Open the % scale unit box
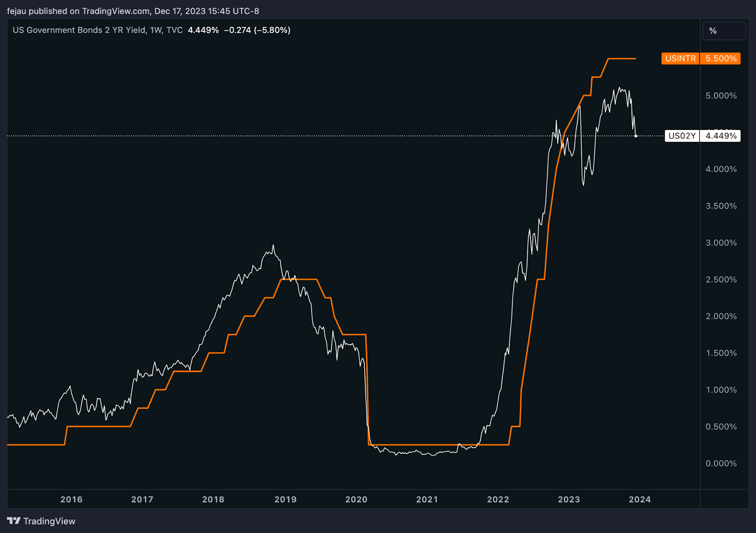This screenshot has width=756, height=533. 724,31
